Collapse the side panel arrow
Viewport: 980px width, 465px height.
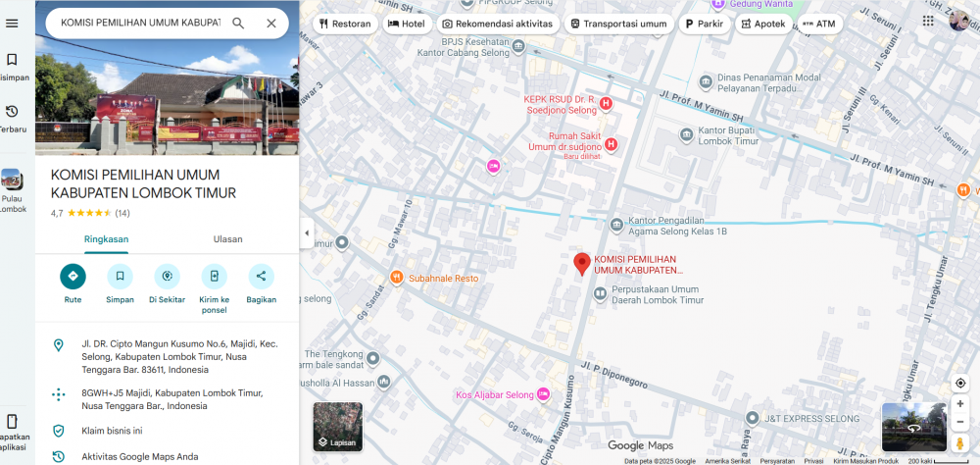click(306, 233)
